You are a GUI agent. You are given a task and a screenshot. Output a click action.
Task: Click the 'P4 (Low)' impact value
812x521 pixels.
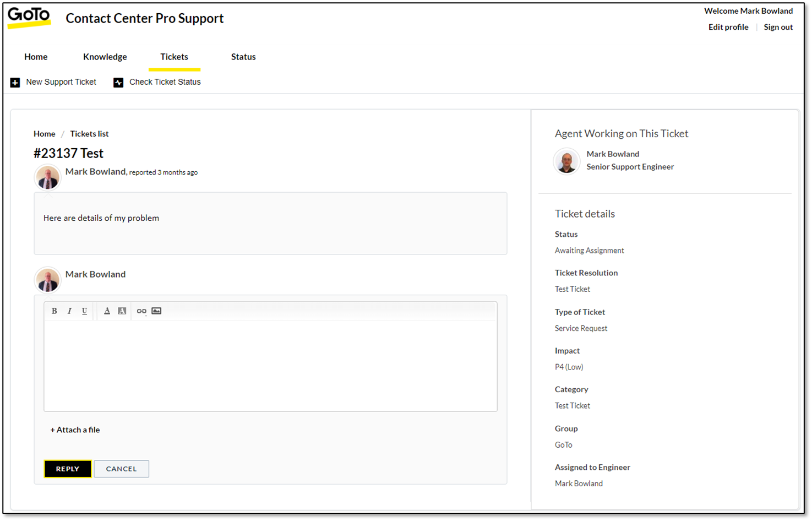tap(569, 367)
